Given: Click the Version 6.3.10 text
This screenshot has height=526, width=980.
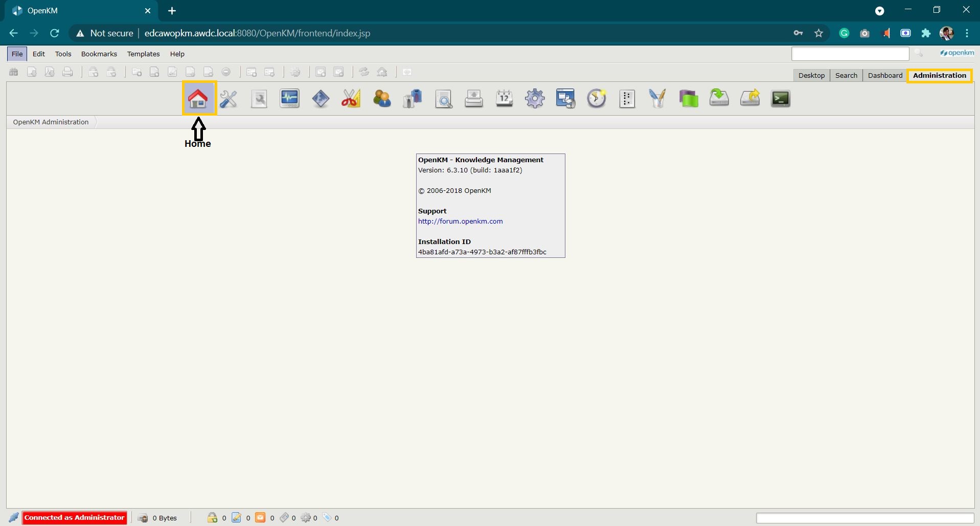Looking at the screenshot, I should [x=470, y=170].
